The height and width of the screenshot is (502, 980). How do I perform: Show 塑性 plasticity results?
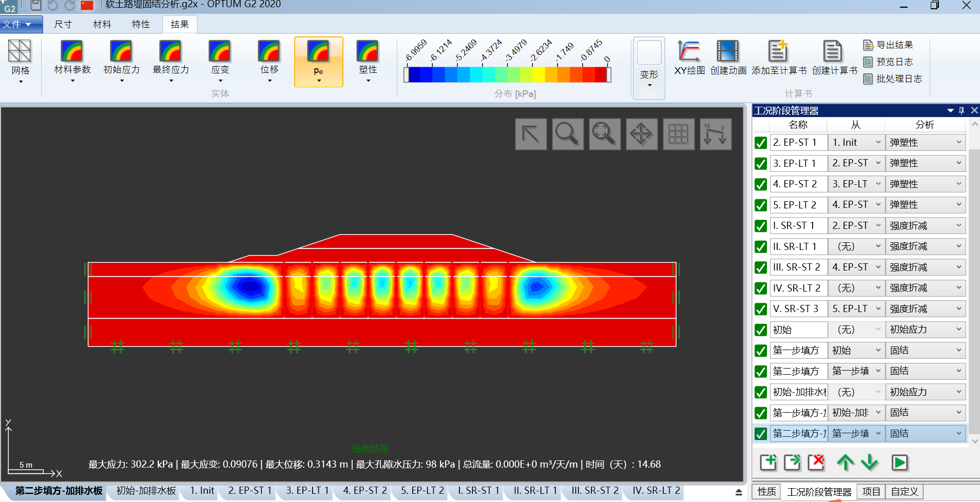pos(368,62)
